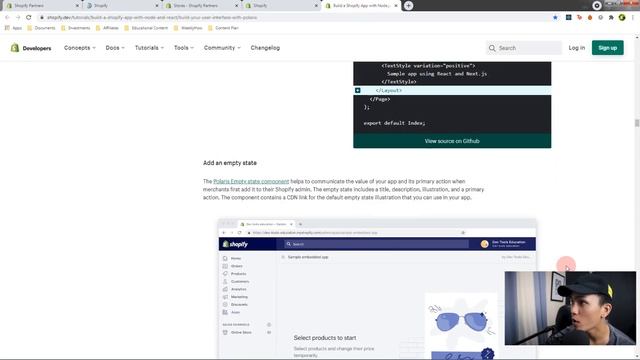Close the Build a Shopify App tab
This screenshot has height=360, width=640.
(396, 6)
